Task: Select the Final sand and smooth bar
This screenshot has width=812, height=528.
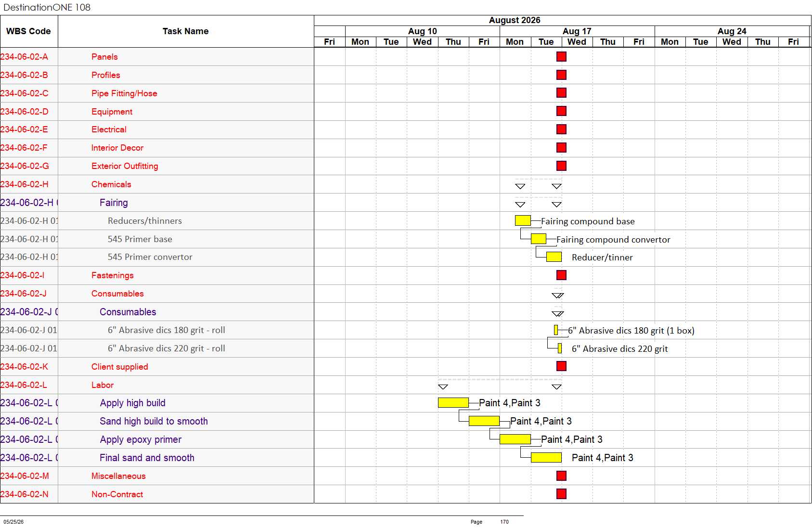Action: 546,458
